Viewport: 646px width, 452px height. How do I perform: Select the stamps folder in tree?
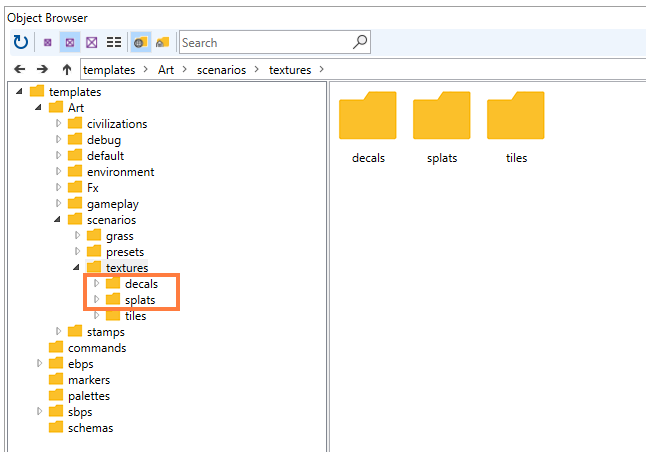[96, 332]
